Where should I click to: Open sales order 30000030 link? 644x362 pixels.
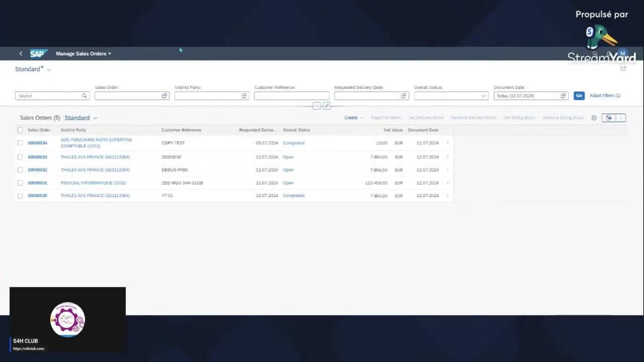tap(37, 196)
